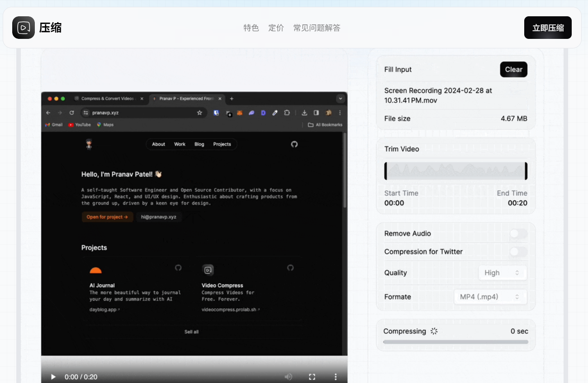Clear the input file with Clear button

(514, 69)
